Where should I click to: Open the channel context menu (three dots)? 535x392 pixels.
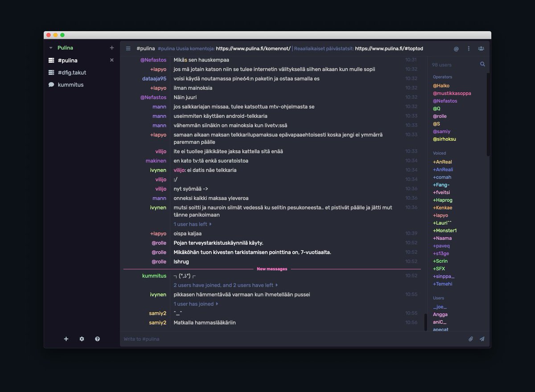click(x=469, y=49)
